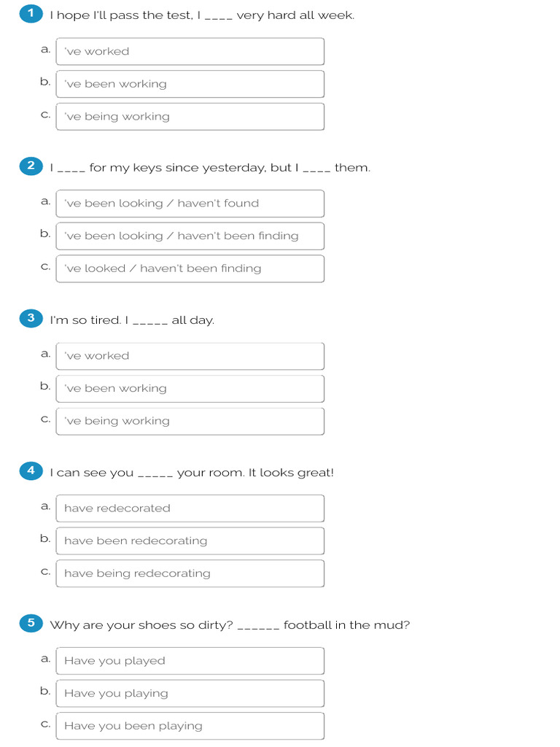Pick "'ve looked / haven't been finding" option

[x=190, y=268]
